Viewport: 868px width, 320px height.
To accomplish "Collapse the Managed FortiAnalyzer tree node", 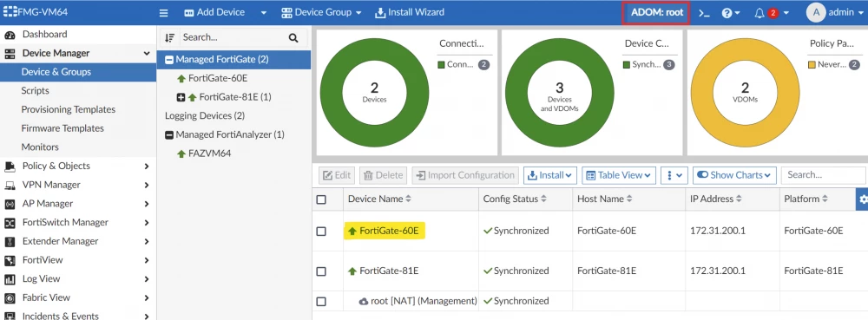I will coord(169,135).
